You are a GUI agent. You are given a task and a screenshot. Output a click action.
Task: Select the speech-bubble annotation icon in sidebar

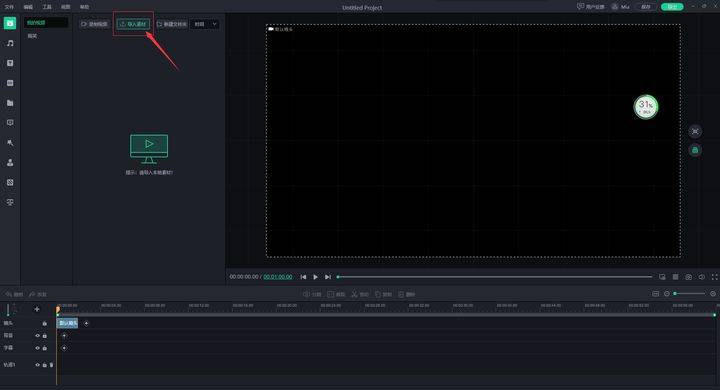(x=10, y=123)
